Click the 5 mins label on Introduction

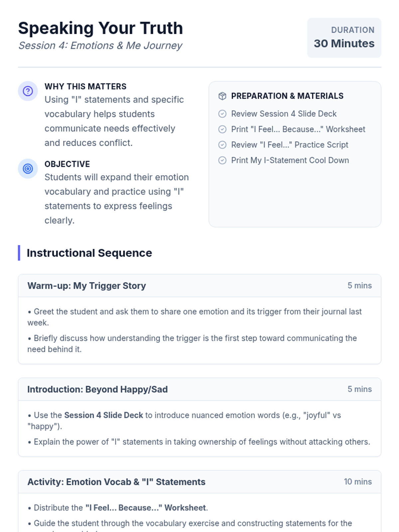coord(359,389)
